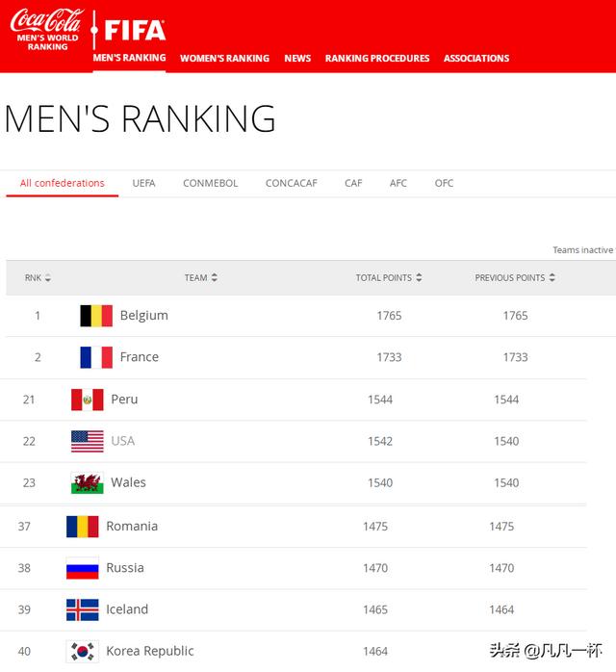Click the Coca-Cola Men's World Ranking logo
The image size is (616, 672).
point(47,29)
